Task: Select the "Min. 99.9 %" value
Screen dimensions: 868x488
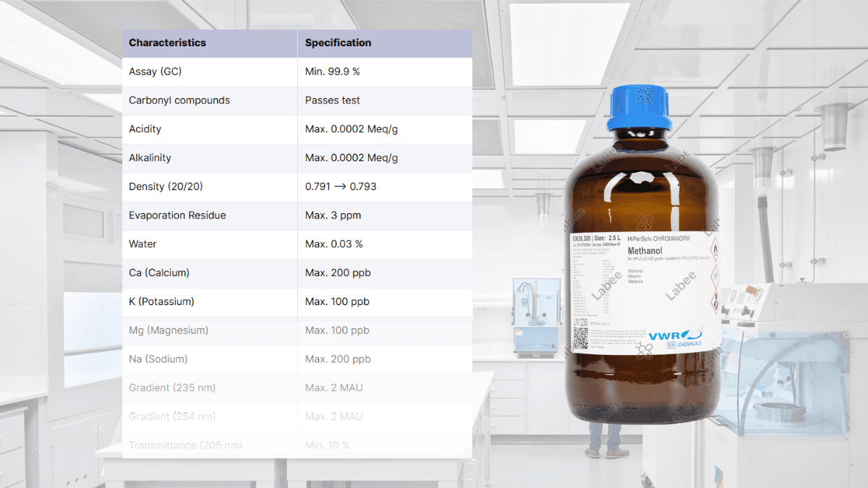Action: point(332,72)
